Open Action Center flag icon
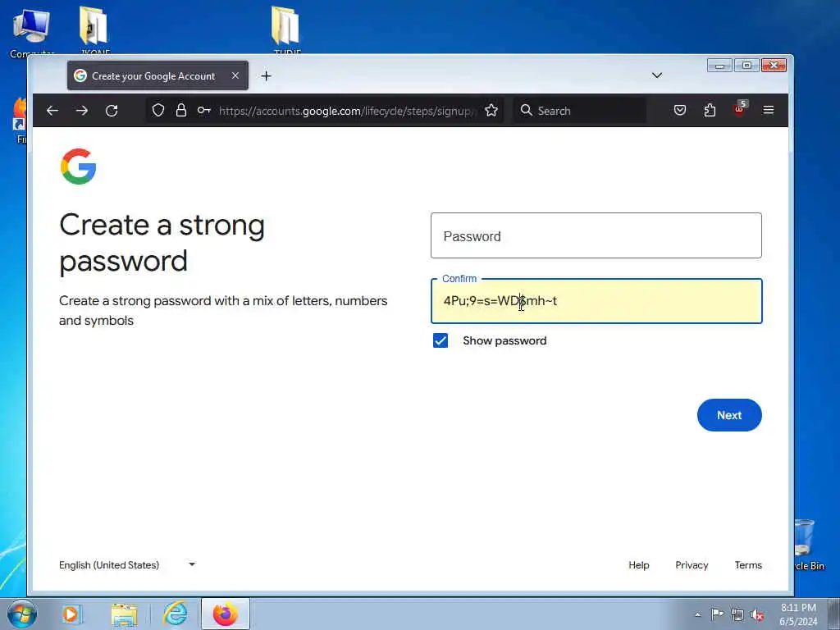This screenshot has width=840, height=630. pos(717,614)
